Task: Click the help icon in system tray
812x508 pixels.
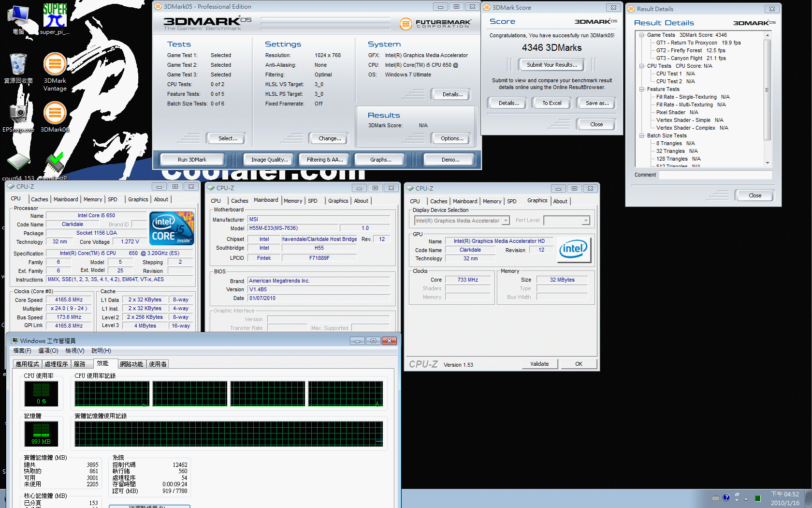Action: [726, 498]
